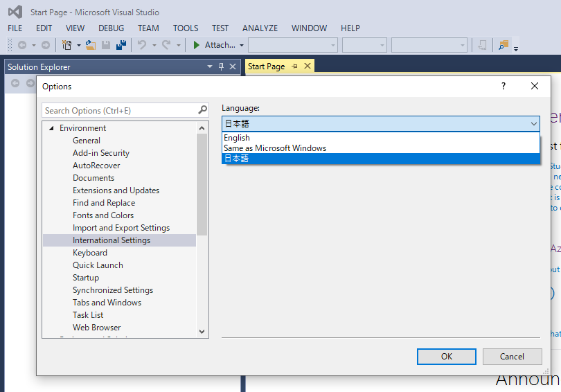Screen dimensions: 561x392
Task: Click the Open File toolbar icon
Action: (x=90, y=45)
